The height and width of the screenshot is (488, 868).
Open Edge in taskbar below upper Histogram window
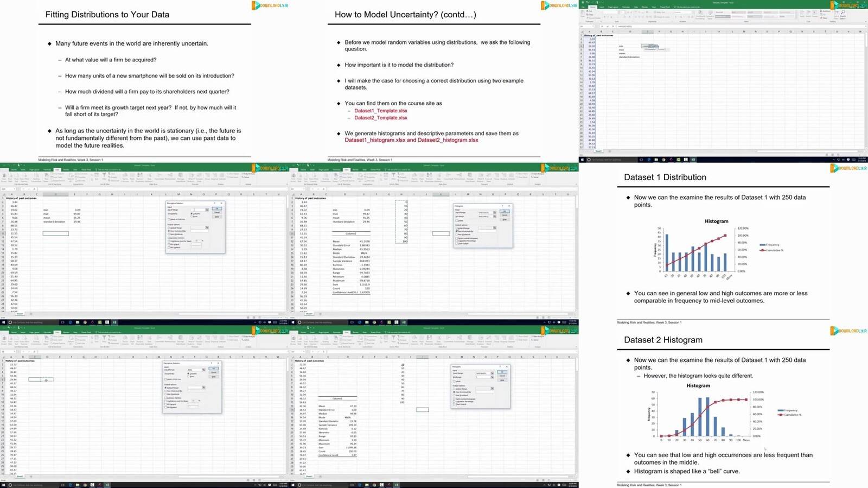click(x=359, y=322)
